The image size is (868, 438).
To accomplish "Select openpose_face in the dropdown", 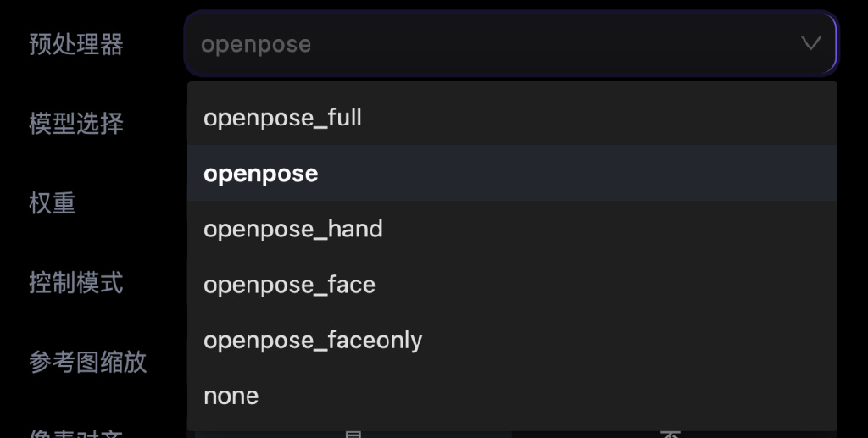I will pyautogui.click(x=511, y=285).
